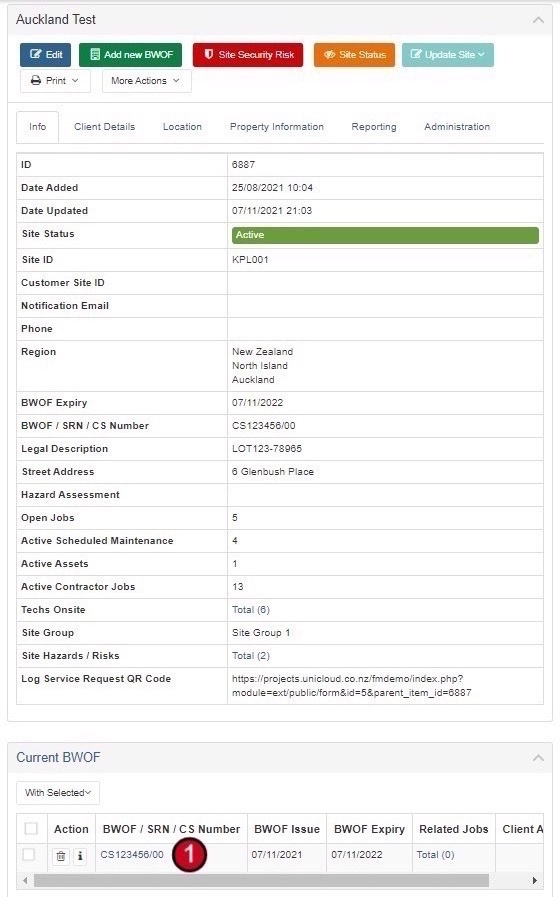Click the orange Site Status button

pyautogui.click(x=355, y=55)
